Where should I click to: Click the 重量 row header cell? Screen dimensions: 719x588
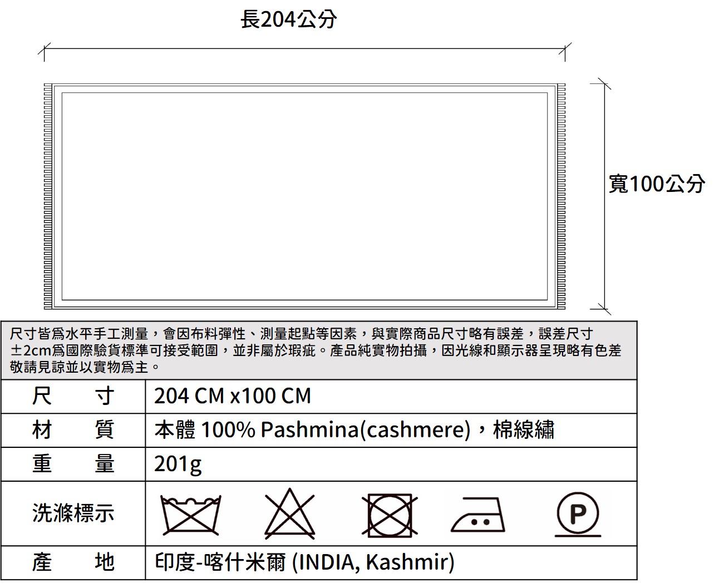click(x=73, y=464)
